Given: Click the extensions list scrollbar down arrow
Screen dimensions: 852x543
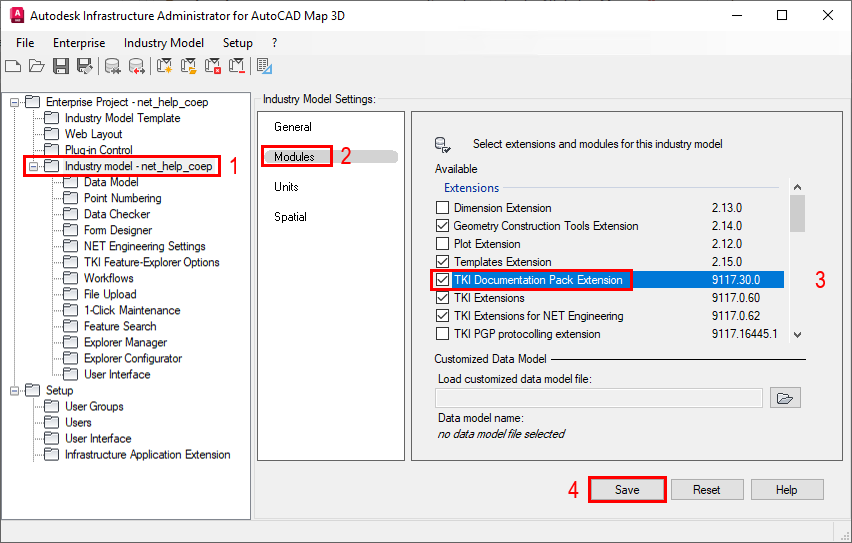Looking at the screenshot, I should click(797, 334).
